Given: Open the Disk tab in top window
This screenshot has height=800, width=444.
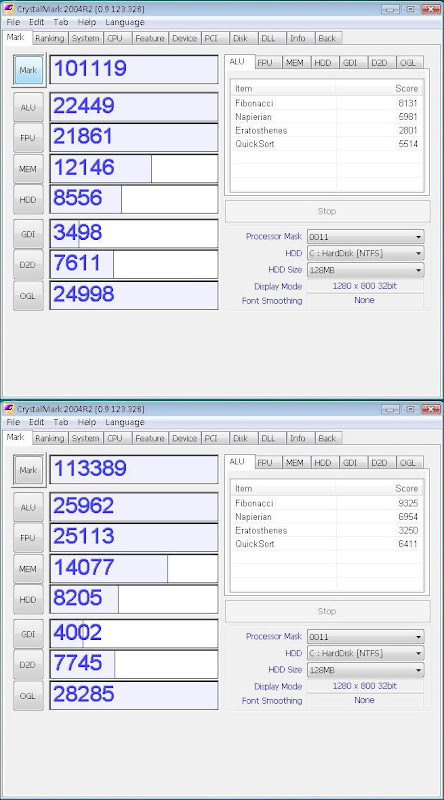Looking at the screenshot, I should (240, 38).
